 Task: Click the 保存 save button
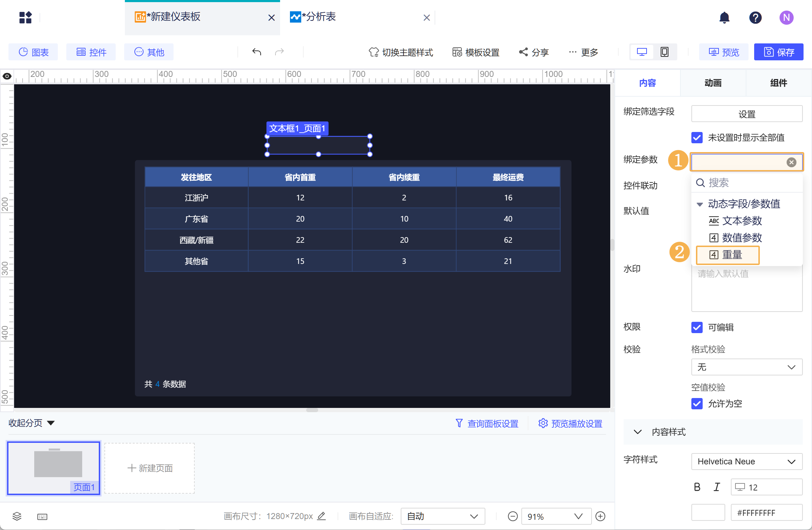tap(778, 52)
